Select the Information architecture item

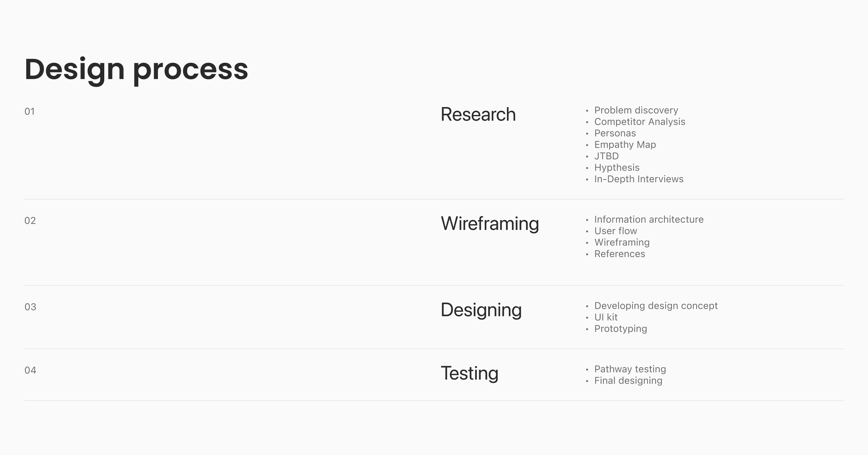click(x=649, y=220)
